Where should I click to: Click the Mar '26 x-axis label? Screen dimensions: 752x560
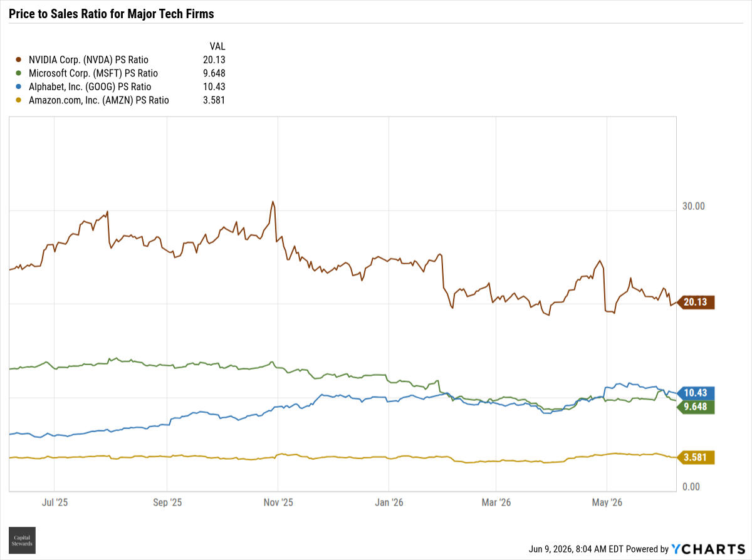pyautogui.click(x=496, y=502)
